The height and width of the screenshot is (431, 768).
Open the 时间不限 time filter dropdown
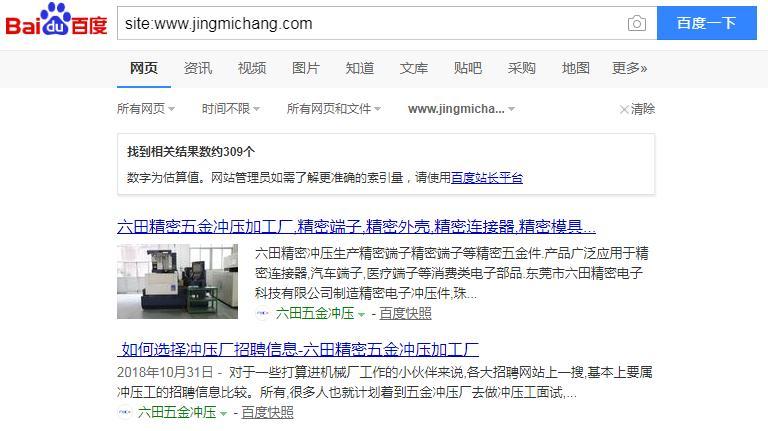231,109
